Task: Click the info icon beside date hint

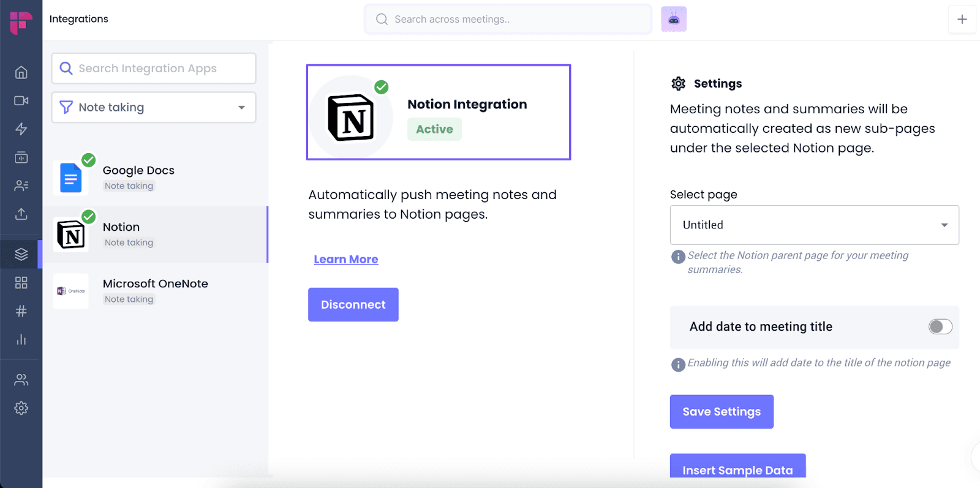Action: [678, 364]
